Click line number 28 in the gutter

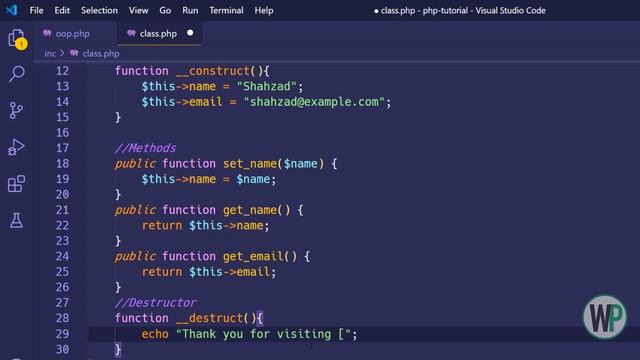[62, 318]
